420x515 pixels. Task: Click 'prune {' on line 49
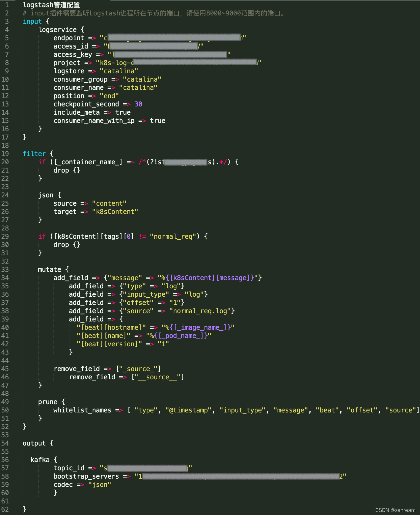tap(52, 402)
